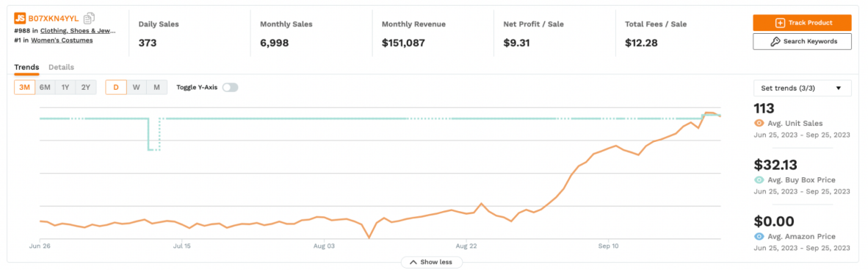The image size is (868, 270).
Task: Switch to the Details tab
Action: [61, 67]
